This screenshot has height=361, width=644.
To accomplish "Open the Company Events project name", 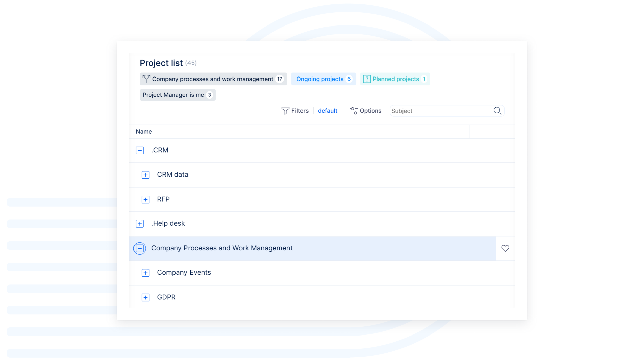I will coord(184,273).
